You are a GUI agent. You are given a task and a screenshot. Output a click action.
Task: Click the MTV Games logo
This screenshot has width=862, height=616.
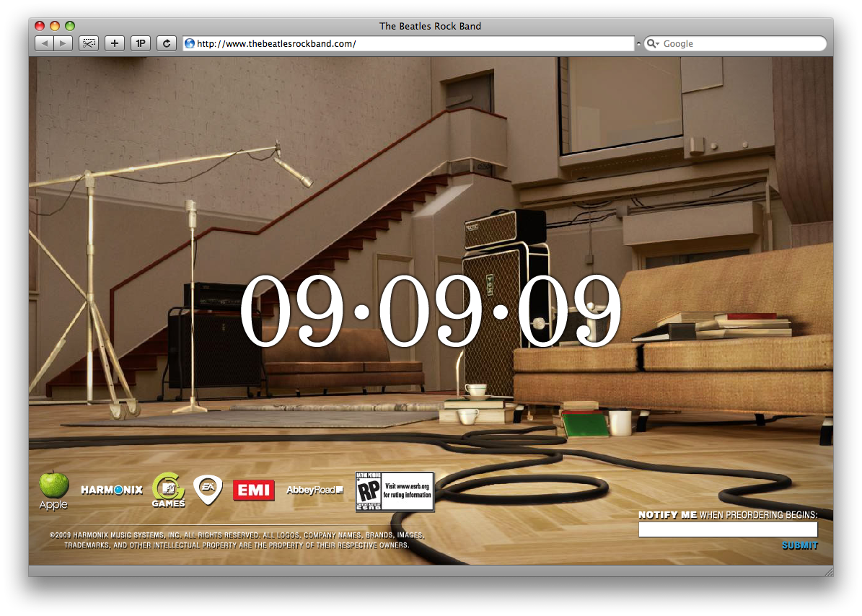(x=169, y=490)
